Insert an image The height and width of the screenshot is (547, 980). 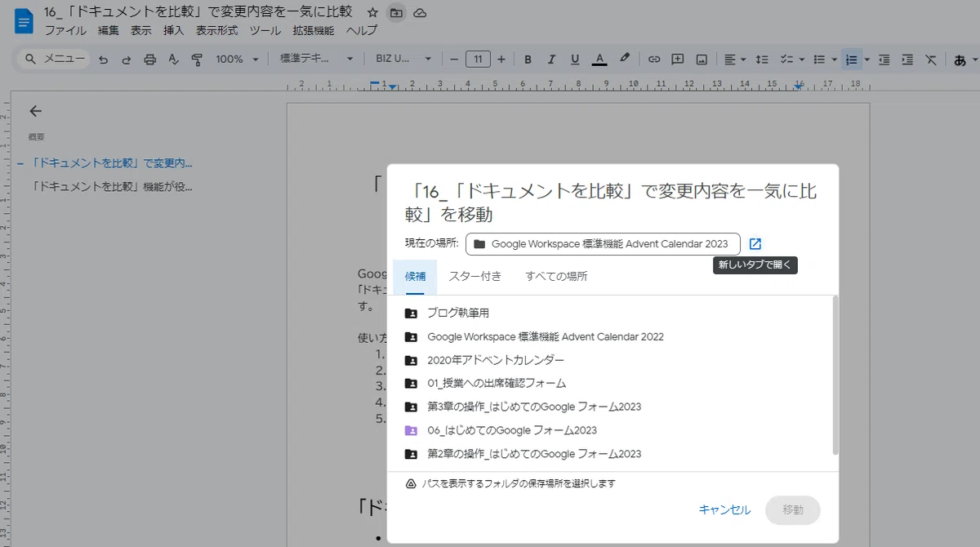pos(702,59)
